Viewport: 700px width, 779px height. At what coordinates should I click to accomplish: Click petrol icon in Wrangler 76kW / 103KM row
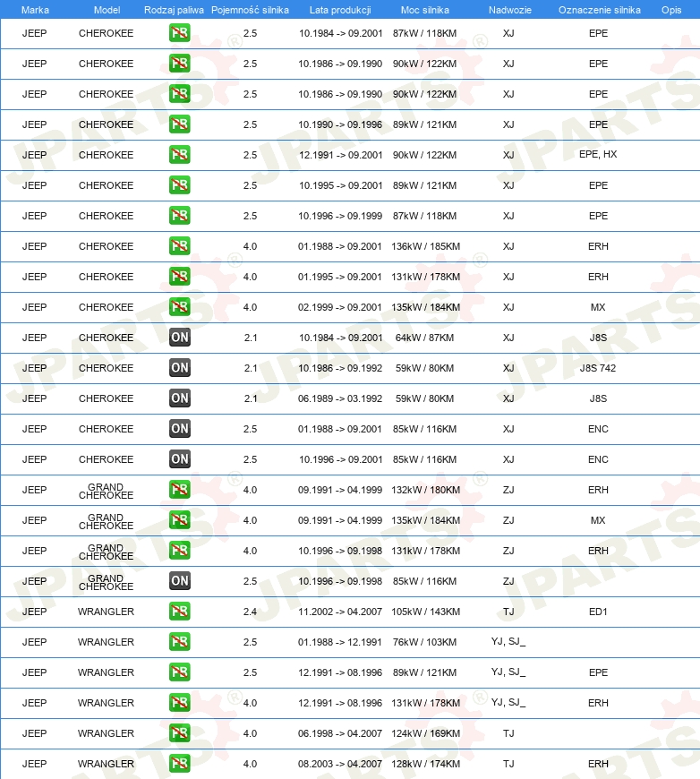click(179, 641)
